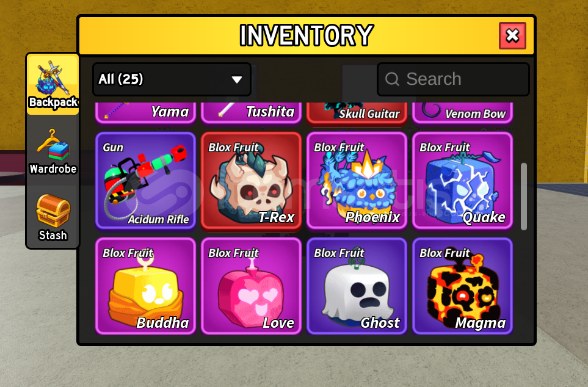The height and width of the screenshot is (387, 588).
Task: Click the dropdown arrow next to All (25)
Action: click(x=237, y=79)
